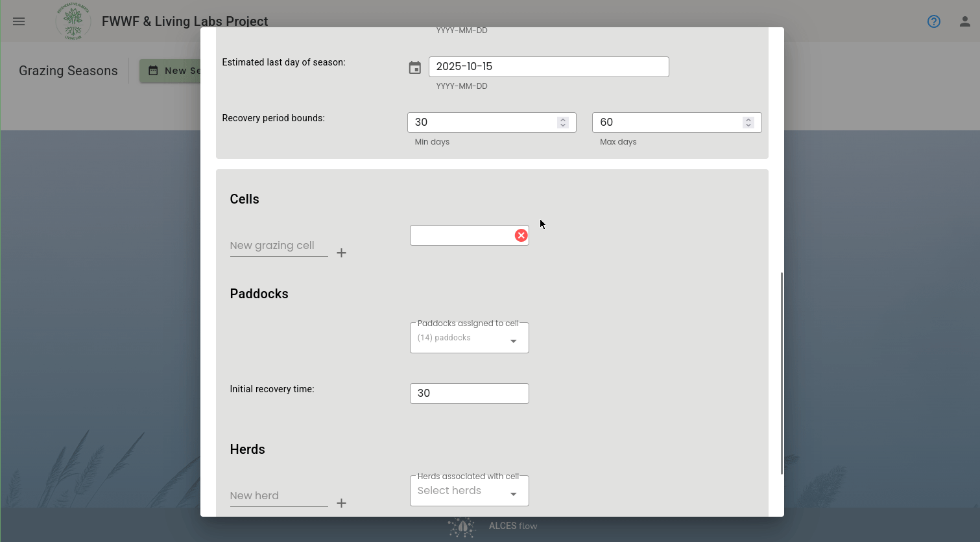Click the cell name input box
The height and width of the screenshot is (542, 980).
pos(462,235)
